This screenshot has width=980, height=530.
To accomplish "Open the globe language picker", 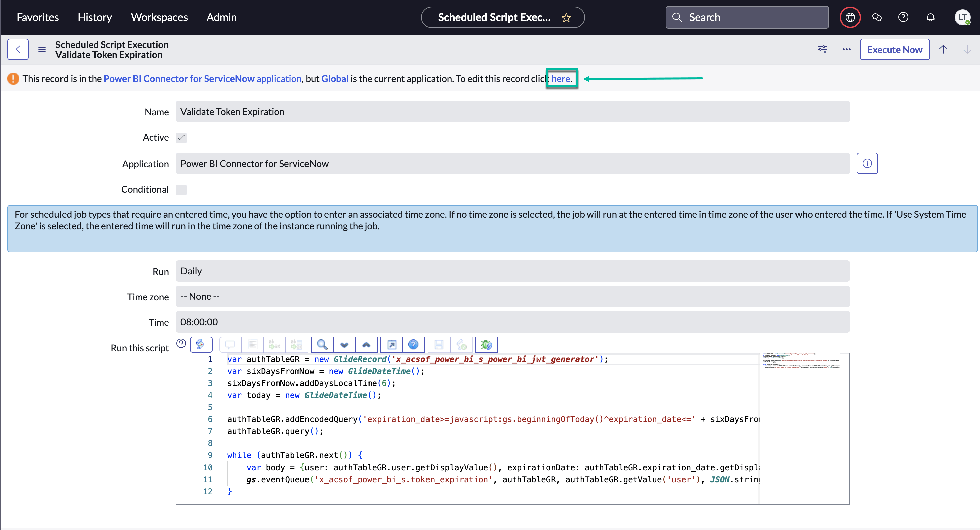I will click(850, 17).
